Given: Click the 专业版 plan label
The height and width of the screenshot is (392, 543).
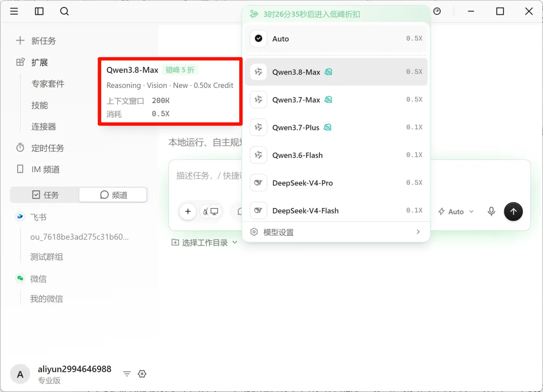Looking at the screenshot, I should 49,380.
